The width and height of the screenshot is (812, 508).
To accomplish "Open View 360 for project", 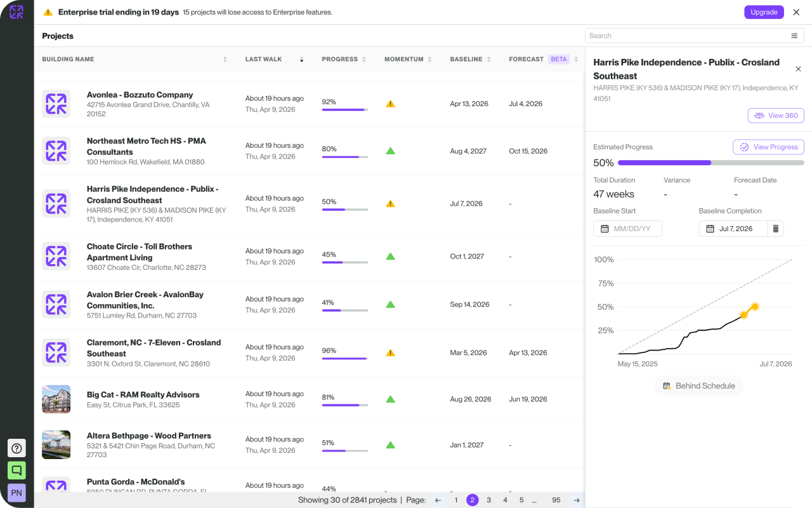I will 776,116.
